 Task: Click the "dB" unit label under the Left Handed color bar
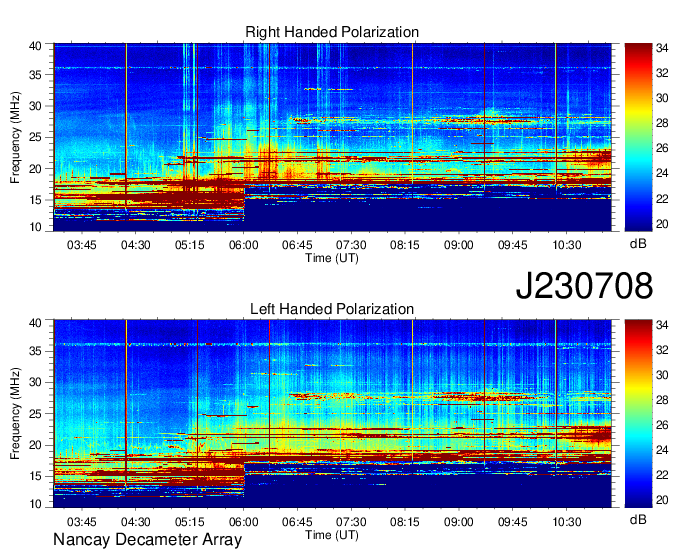[x=638, y=519]
